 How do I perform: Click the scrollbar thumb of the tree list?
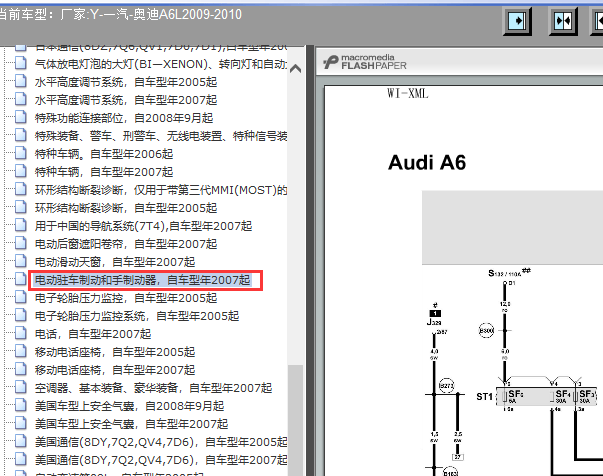point(295,420)
